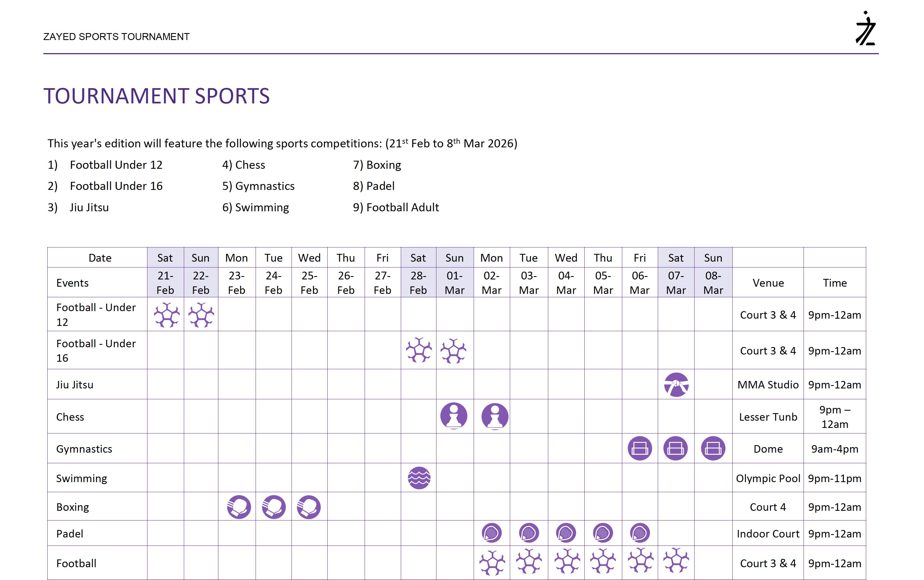Click the Zayed Sports Tournament header text
This screenshot has height=580, width=924.
tap(116, 37)
